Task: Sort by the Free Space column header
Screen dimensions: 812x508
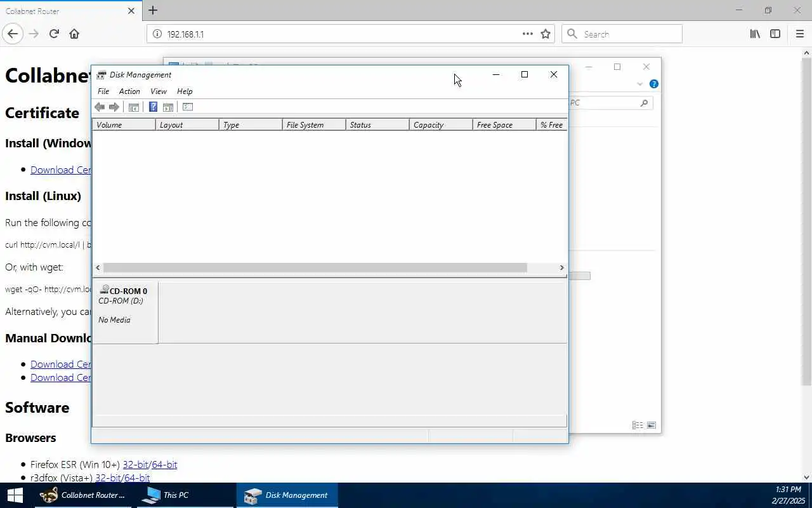Action: pos(504,125)
